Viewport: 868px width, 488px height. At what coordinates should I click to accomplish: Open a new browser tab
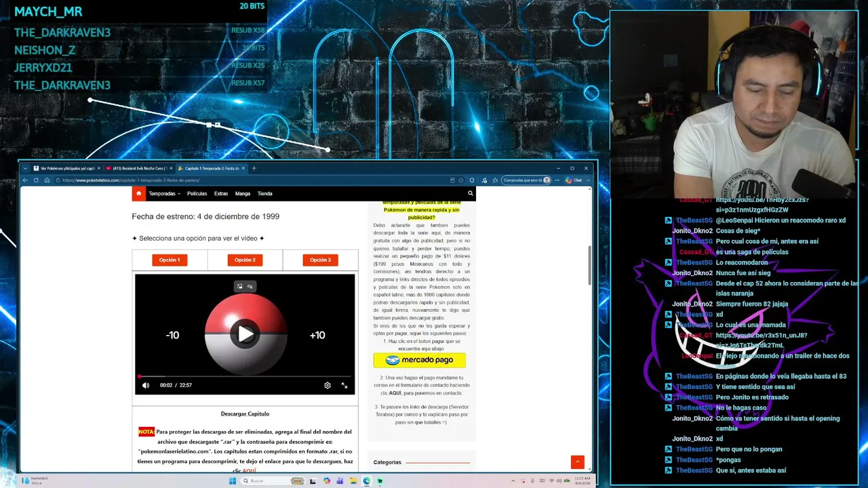[x=254, y=168]
